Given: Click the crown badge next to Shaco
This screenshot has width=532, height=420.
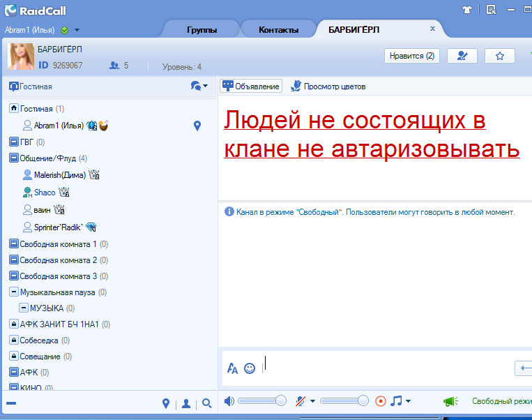Looking at the screenshot, I should [x=63, y=192].
